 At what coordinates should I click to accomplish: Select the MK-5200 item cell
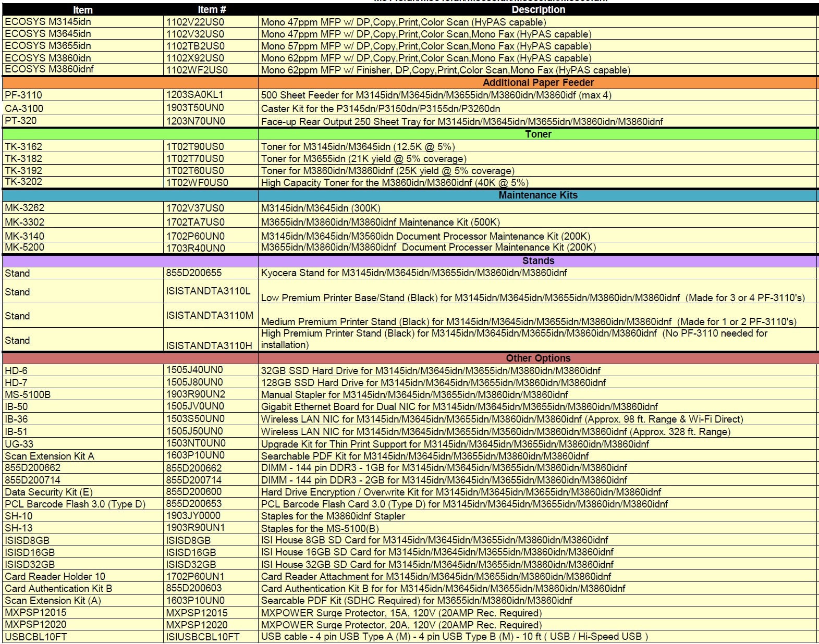pyautogui.click(x=25, y=247)
